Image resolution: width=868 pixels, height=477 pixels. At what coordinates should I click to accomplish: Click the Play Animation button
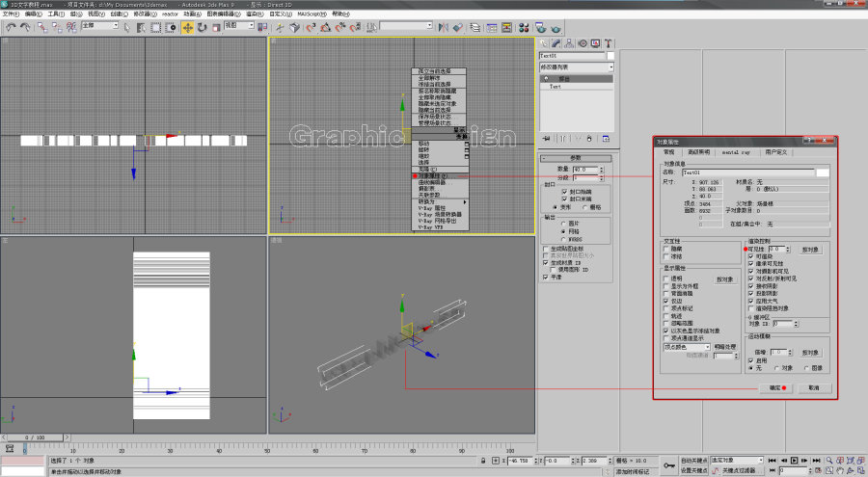794,462
